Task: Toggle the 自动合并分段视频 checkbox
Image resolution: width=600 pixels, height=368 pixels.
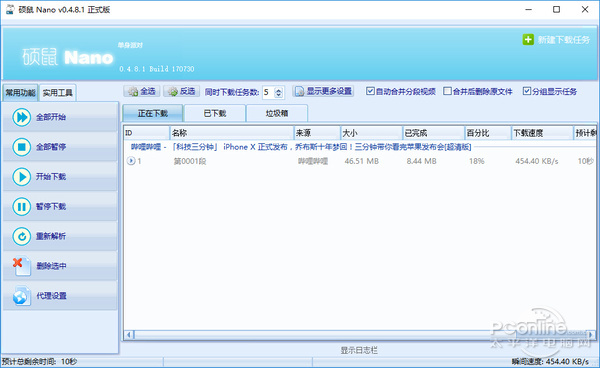Action: click(x=370, y=91)
